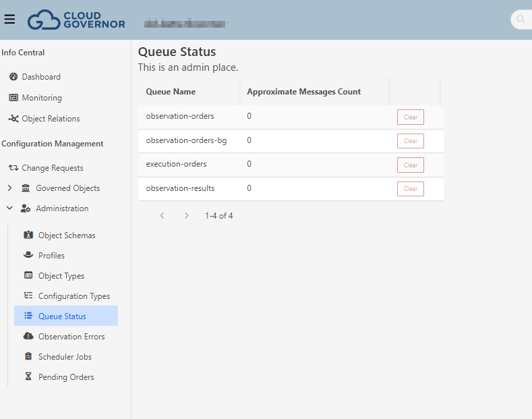
Task: Click the search field in header
Action: pos(523,20)
